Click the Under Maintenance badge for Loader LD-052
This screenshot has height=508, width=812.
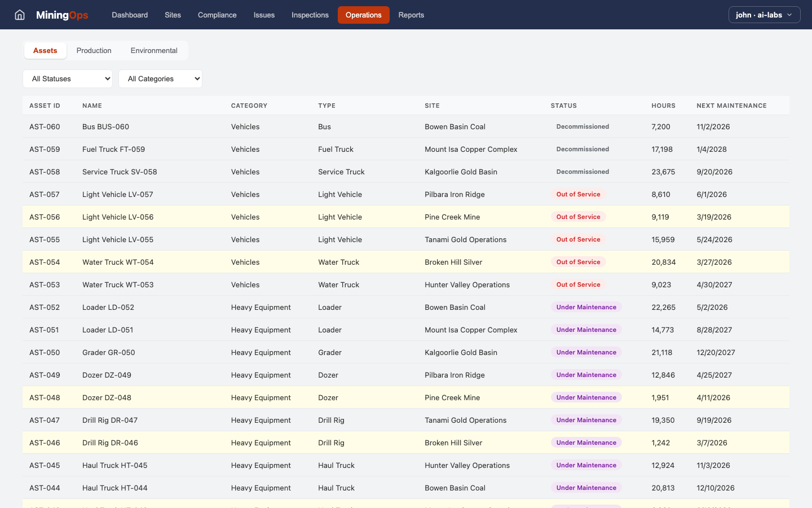tap(586, 307)
